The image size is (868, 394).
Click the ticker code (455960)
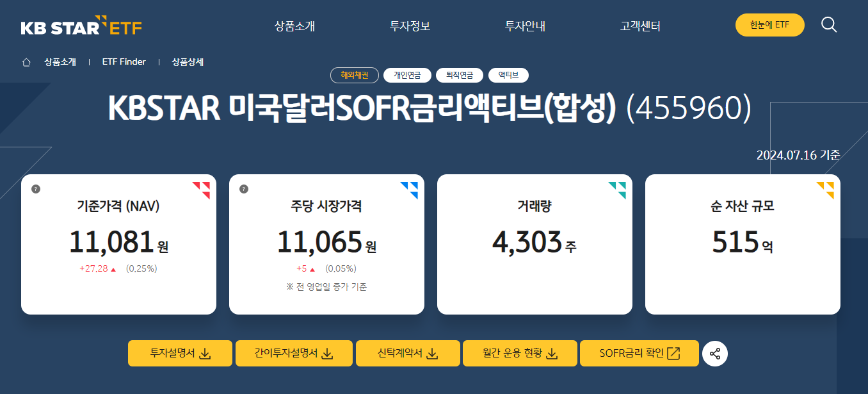689,109
